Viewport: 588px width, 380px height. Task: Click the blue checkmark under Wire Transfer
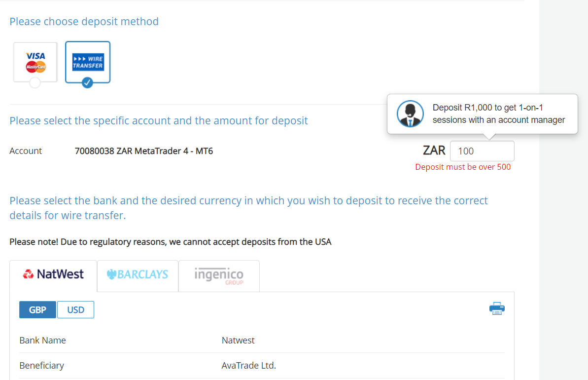(87, 82)
